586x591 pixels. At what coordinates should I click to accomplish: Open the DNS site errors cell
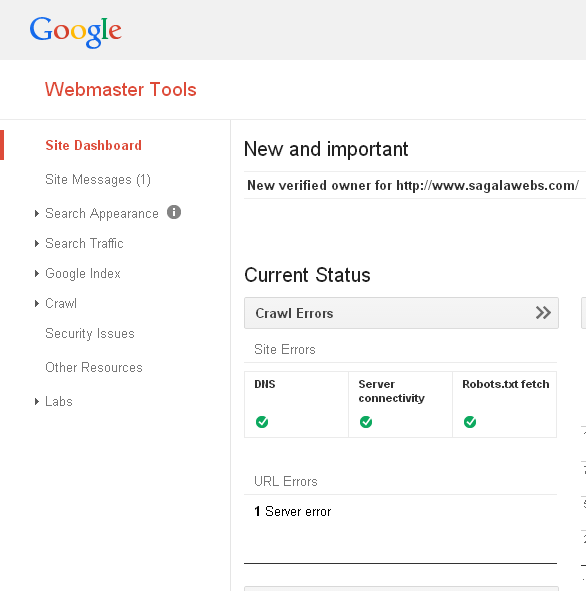pyautogui.click(x=296, y=404)
